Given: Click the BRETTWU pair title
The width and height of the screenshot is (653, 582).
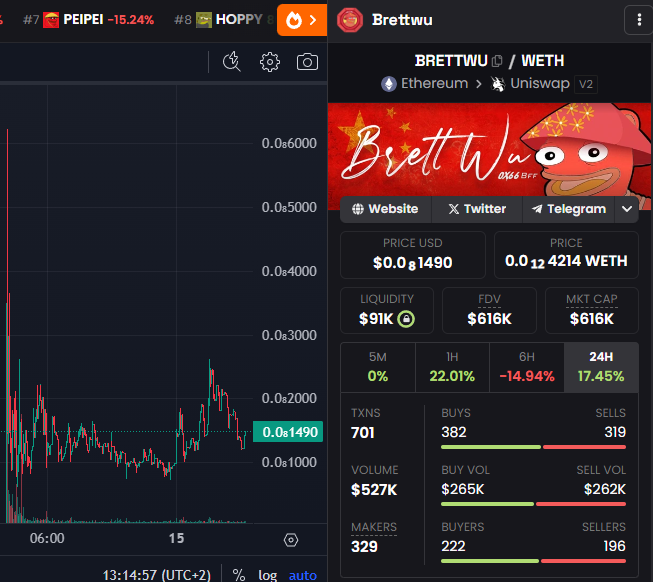Looking at the screenshot, I should [451, 61].
